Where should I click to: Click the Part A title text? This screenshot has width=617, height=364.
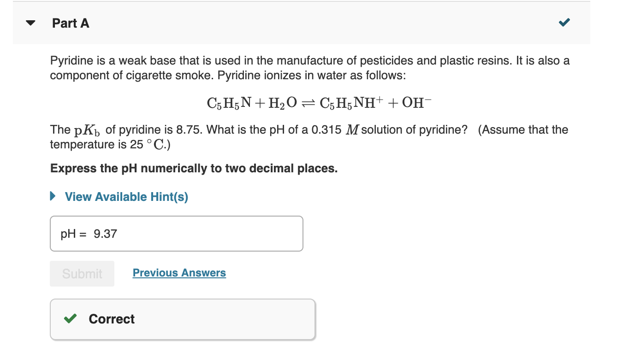click(x=71, y=23)
